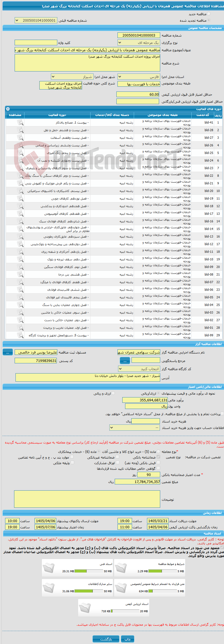This screenshot has width=224, height=644.
Task: Open the view icon for row bld-27
Action: click(x=20, y=138)
